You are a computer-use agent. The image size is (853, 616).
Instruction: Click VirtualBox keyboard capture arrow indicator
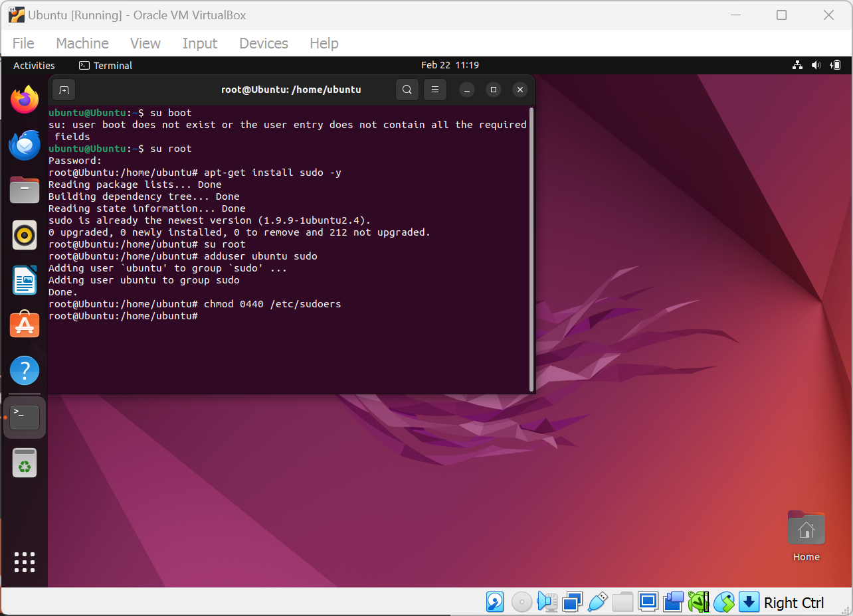(749, 602)
